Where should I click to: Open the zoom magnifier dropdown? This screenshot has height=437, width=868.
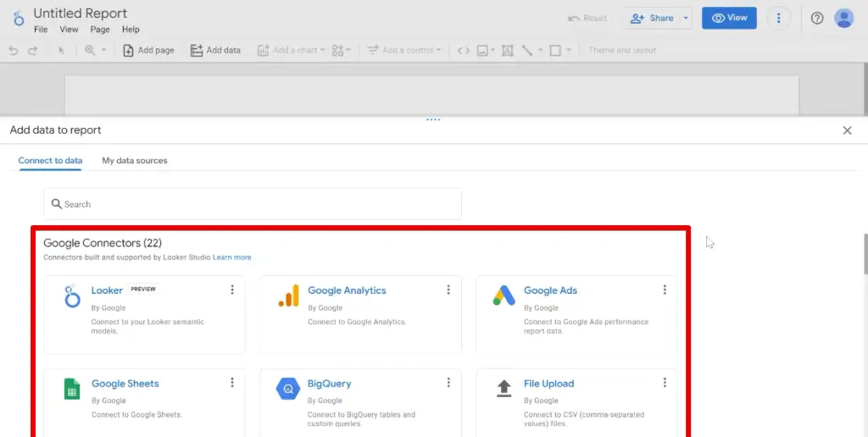click(x=95, y=50)
